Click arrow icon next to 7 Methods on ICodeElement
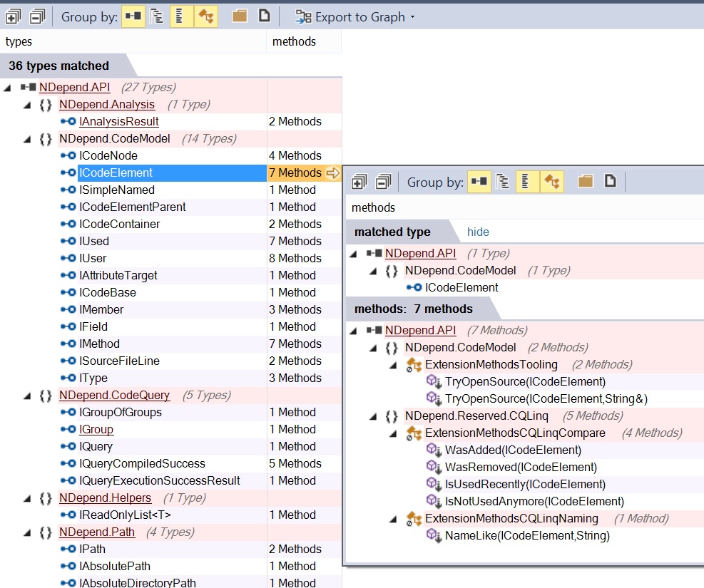 pos(332,172)
